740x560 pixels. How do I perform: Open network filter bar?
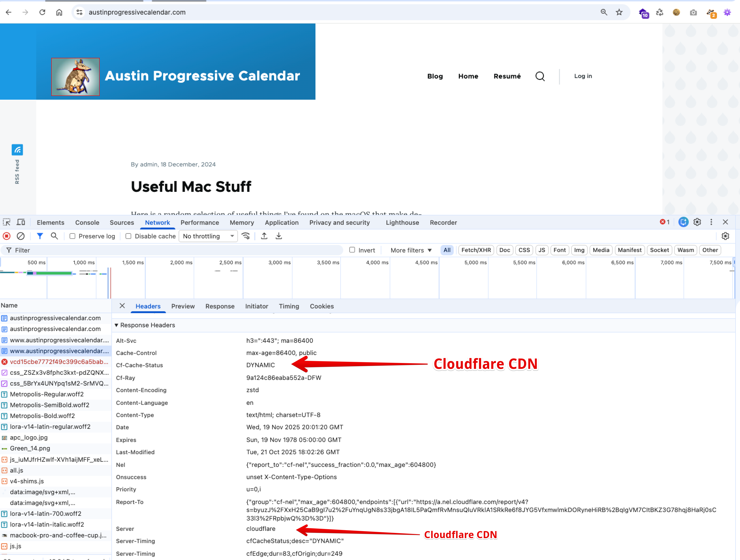tap(40, 236)
